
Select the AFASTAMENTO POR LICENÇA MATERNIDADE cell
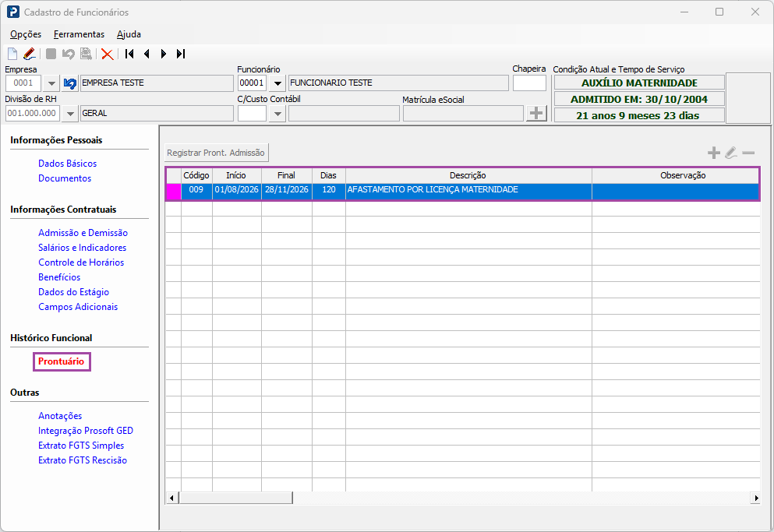(x=468, y=192)
